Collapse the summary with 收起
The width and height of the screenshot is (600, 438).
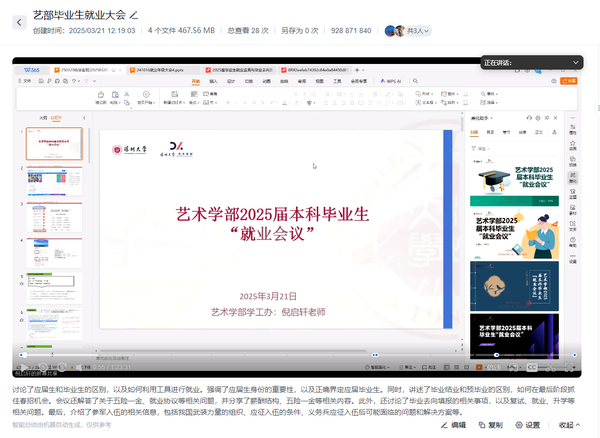point(570,425)
